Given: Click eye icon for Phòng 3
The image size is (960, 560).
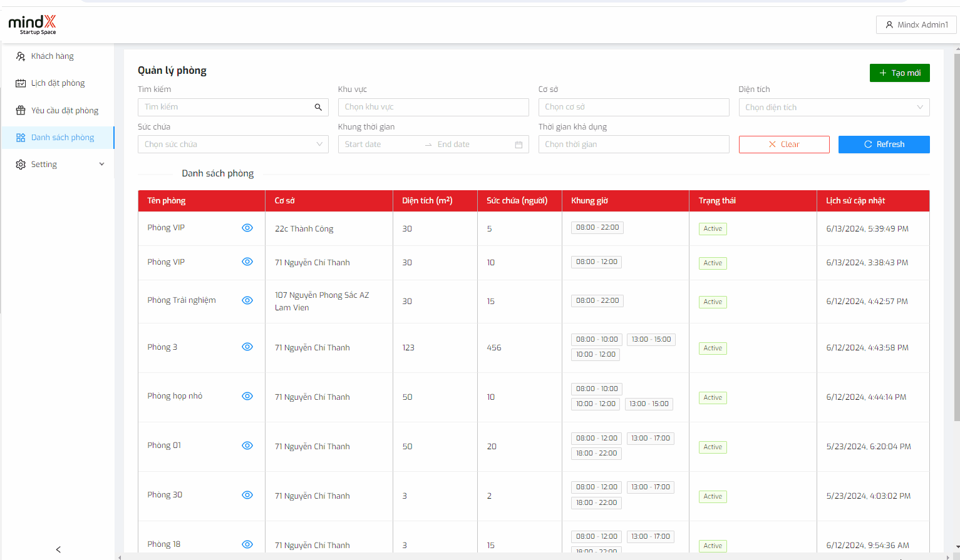Looking at the screenshot, I should coord(247,347).
